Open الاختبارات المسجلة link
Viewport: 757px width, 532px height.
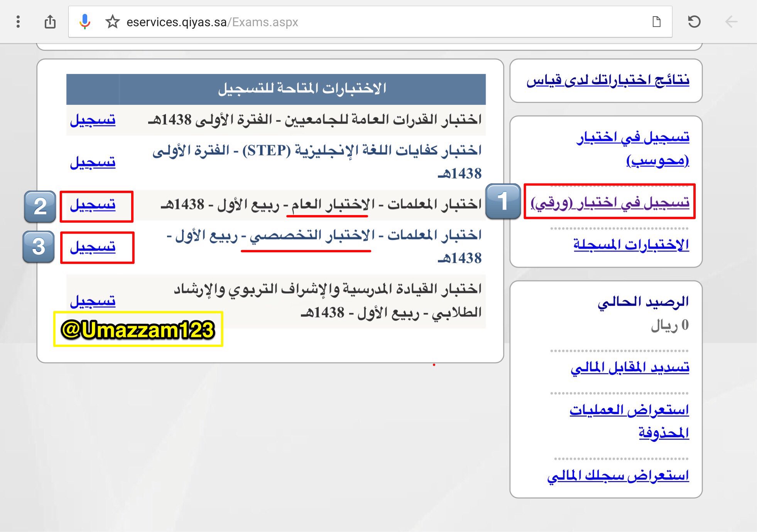[631, 244]
